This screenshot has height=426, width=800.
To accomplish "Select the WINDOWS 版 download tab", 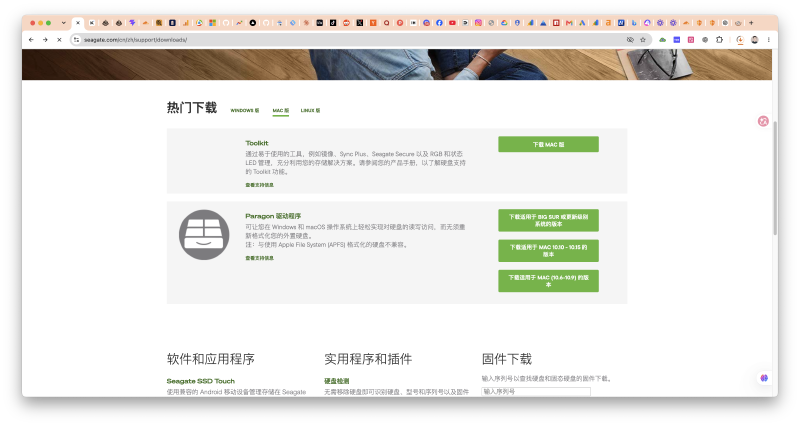I will tap(245, 110).
